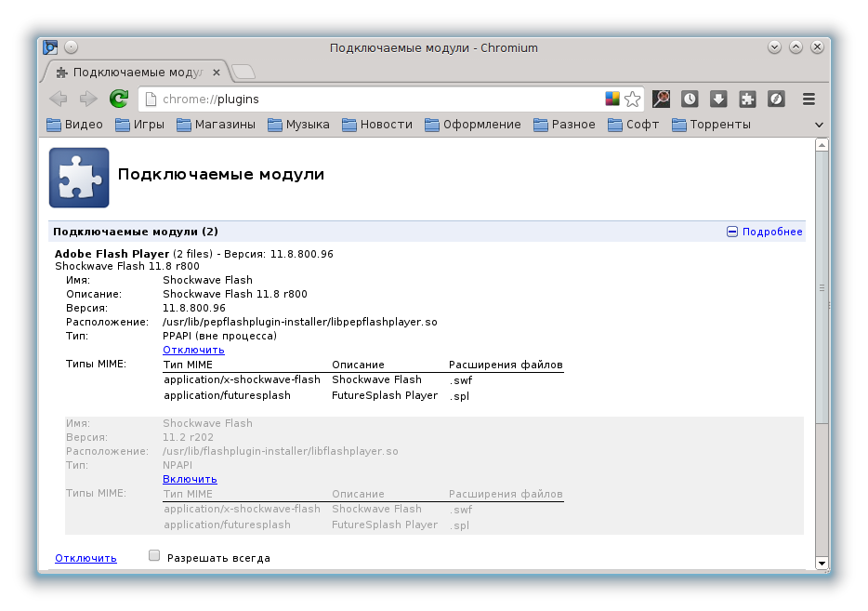Screen dimensions: 868x611
Task: Click version value 11.8.800.96 in the Версия row
Action: 194,308
